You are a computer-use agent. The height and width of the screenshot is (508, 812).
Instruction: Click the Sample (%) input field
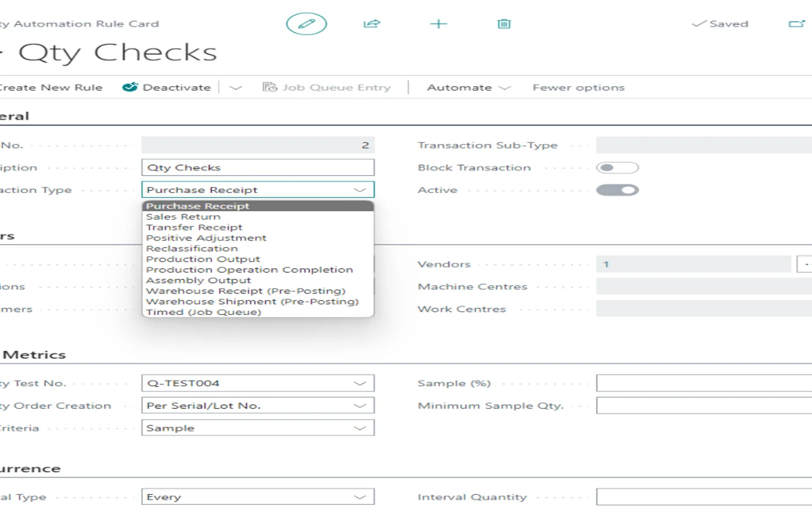point(704,383)
